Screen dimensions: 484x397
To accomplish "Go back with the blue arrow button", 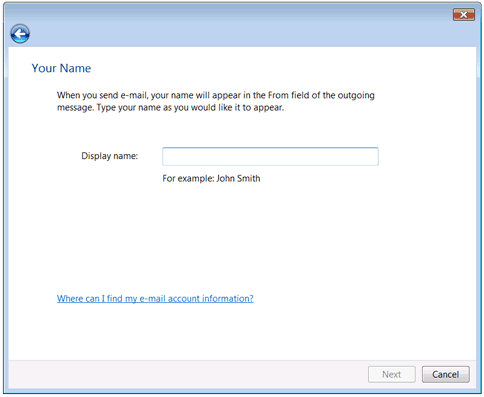I will click(20, 34).
